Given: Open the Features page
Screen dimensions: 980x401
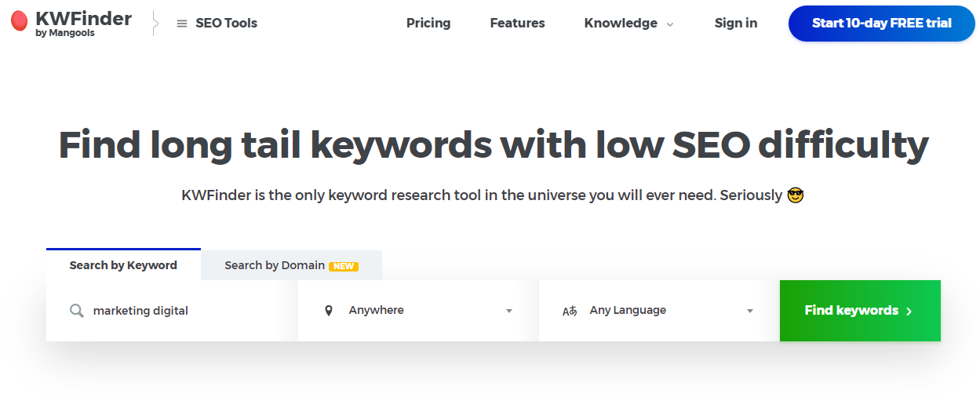Looking at the screenshot, I should pos(517,23).
